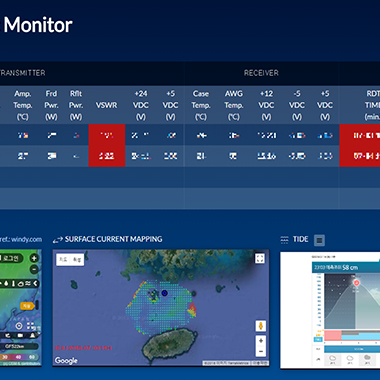Image resolution: width=380 pixels, height=380 pixels.
Task: Switch Google map to 위성 satellite view
Action: point(77,260)
